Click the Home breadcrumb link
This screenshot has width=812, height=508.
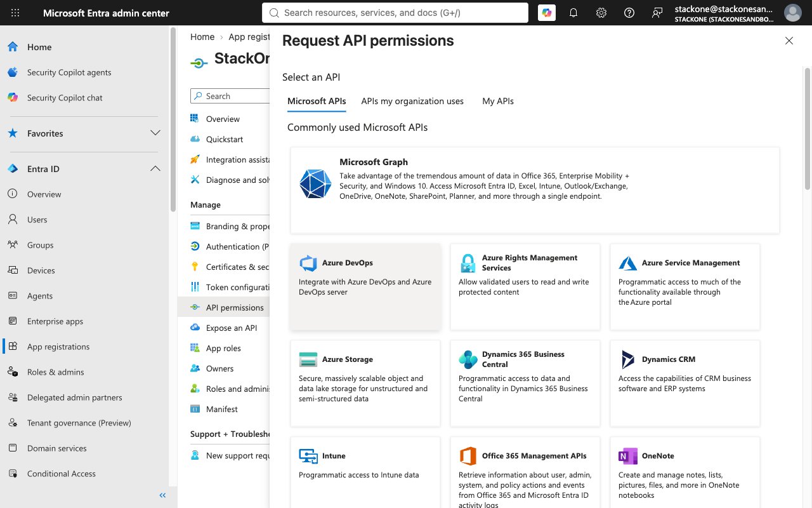[202, 37]
